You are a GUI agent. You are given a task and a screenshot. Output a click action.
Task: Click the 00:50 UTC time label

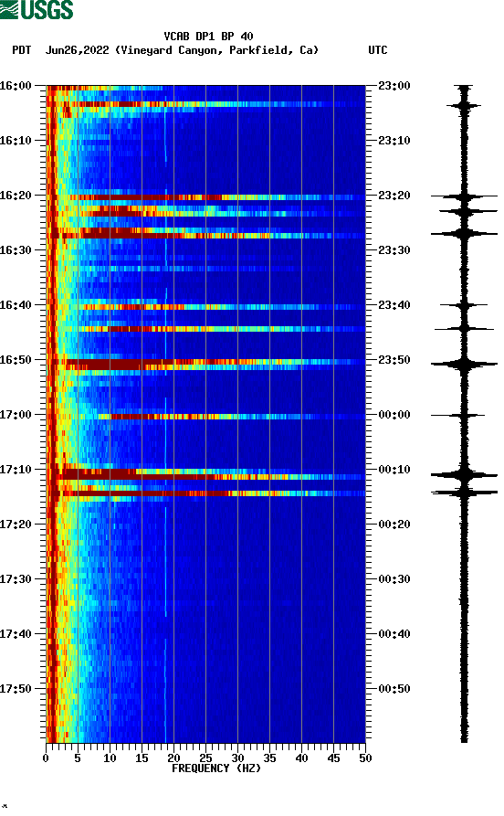(x=394, y=688)
